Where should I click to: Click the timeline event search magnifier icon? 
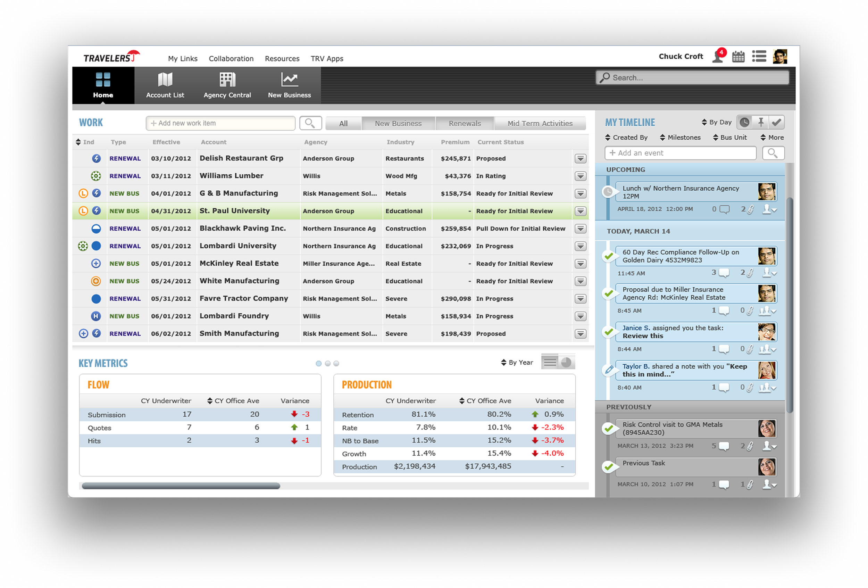(773, 153)
